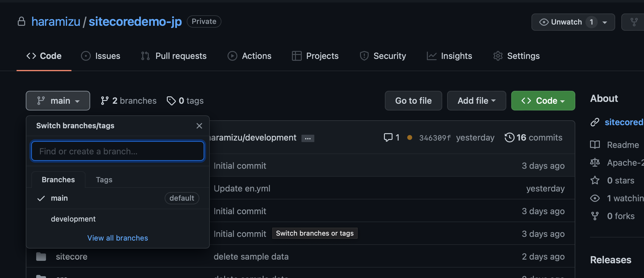The image size is (644, 278).
Task: Open the Pull requests tab
Action: click(x=174, y=56)
